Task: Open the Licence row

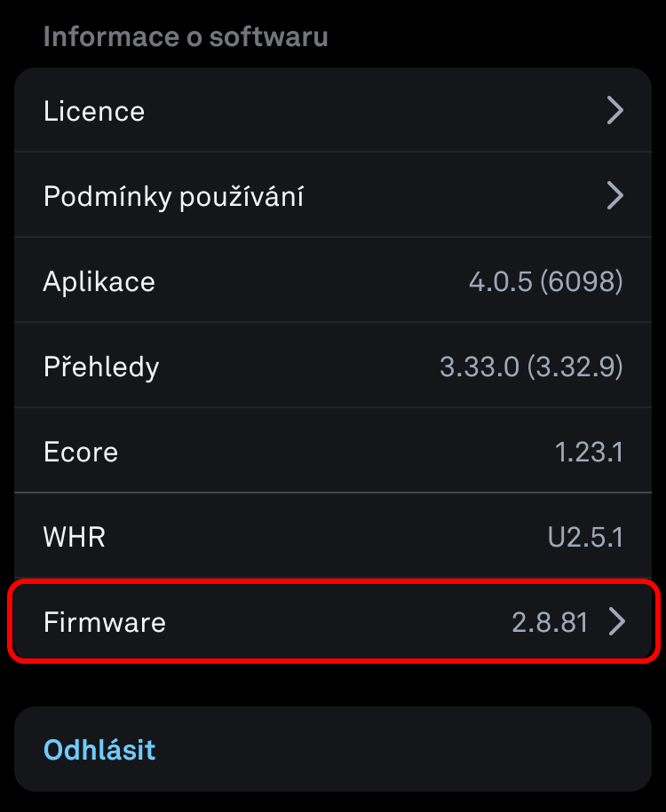Action: [333, 110]
